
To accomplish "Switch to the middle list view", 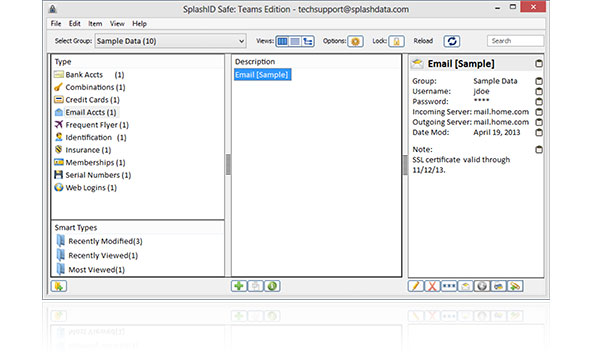I will click(x=295, y=41).
